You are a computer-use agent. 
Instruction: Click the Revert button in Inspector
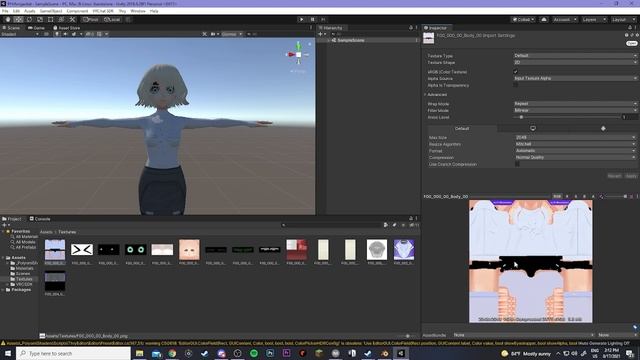614,176
